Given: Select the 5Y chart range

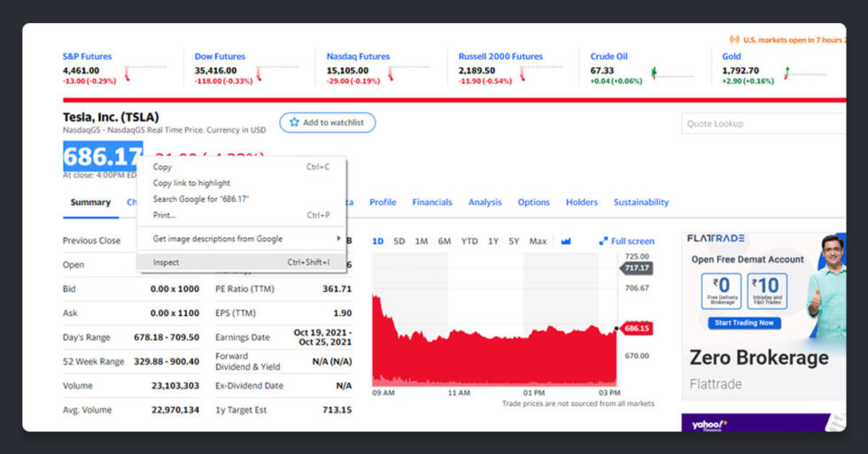Looking at the screenshot, I should coord(514,241).
